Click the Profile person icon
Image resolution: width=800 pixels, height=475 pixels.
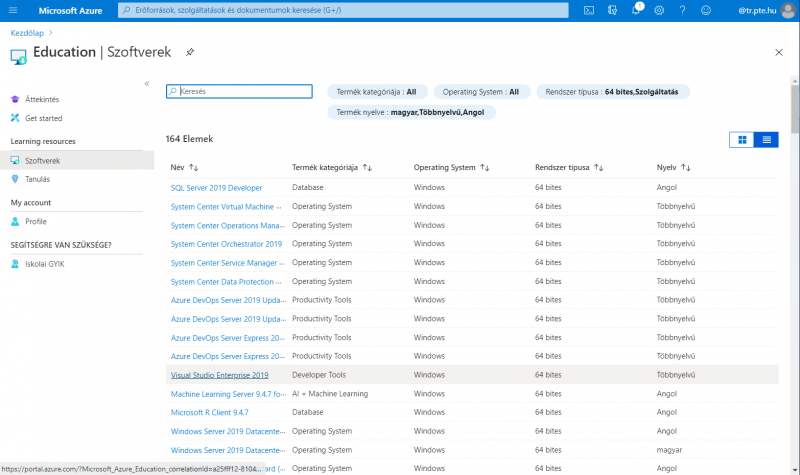tap(15, 221)
